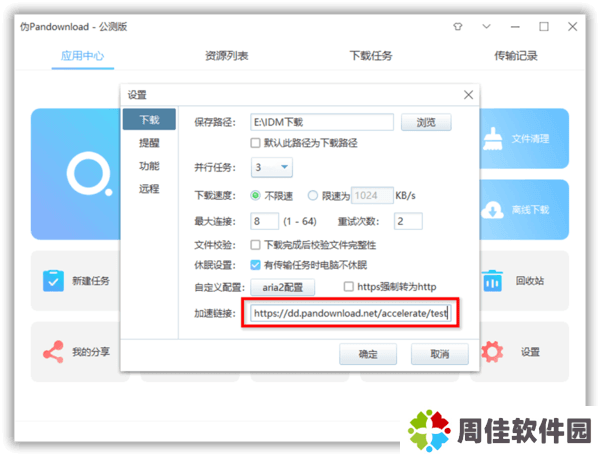Screen dimensions: 600x456
Task: Switch to 应用中心 tab
Action: click(x=83, y=56)
